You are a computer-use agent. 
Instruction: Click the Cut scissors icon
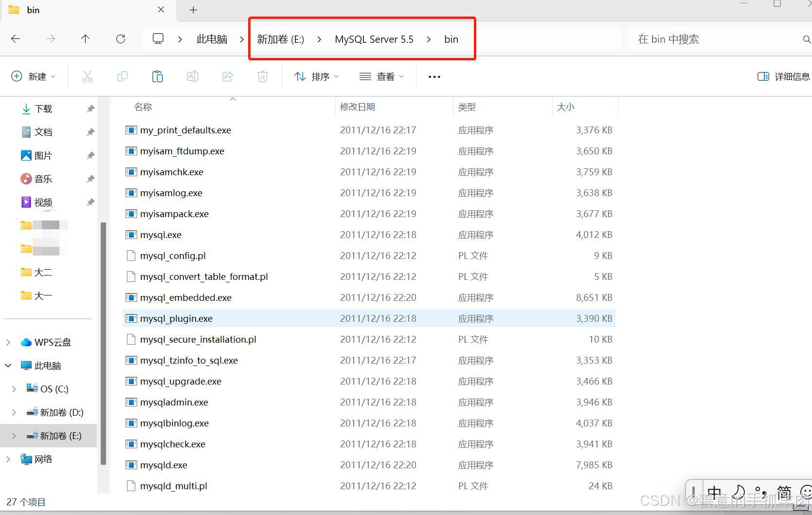(88, 76)
